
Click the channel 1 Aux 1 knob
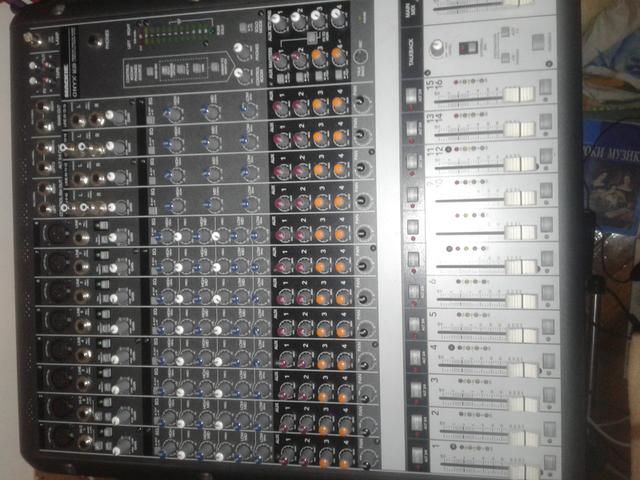pos(287,455)
